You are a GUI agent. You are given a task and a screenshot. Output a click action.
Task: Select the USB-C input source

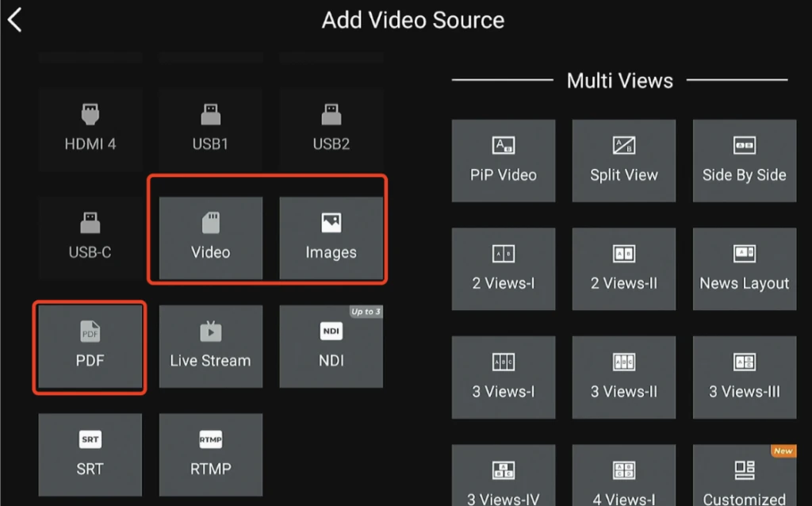point(90,237)
